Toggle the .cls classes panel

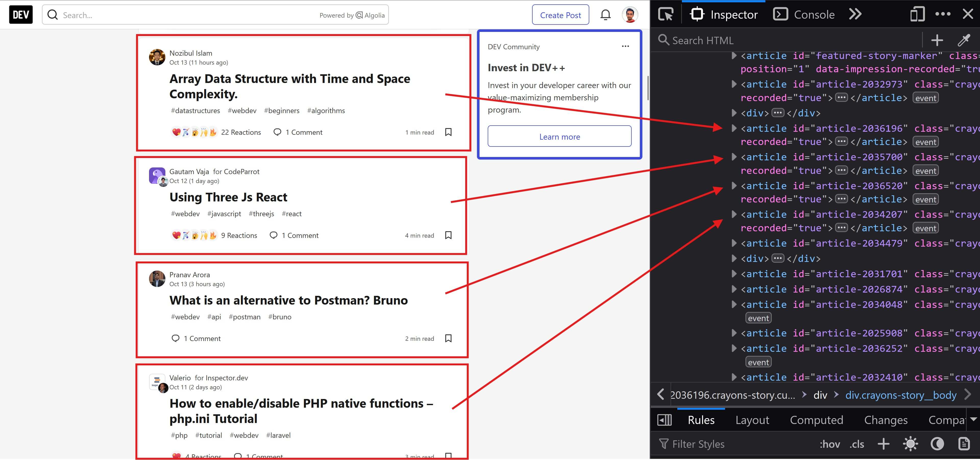(857, 444)
